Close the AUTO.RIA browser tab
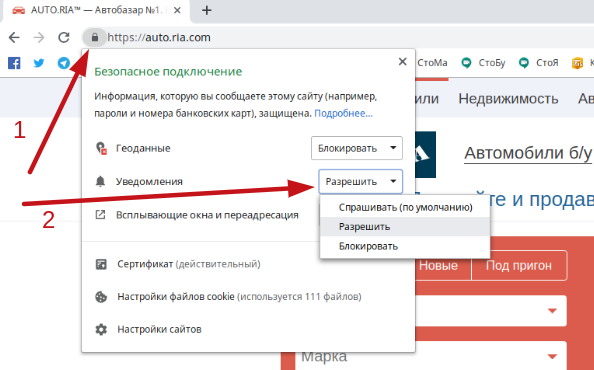The image size is (594, 370). [x=177, y=11]
